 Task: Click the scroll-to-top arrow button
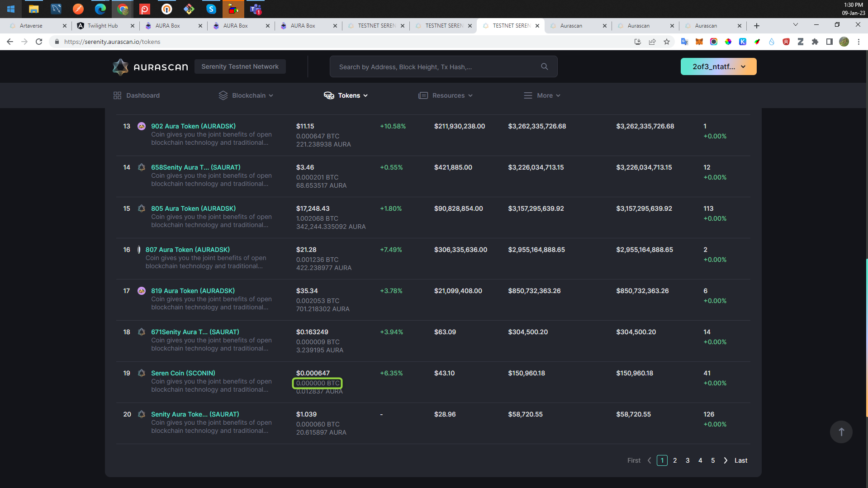[840, 432]
